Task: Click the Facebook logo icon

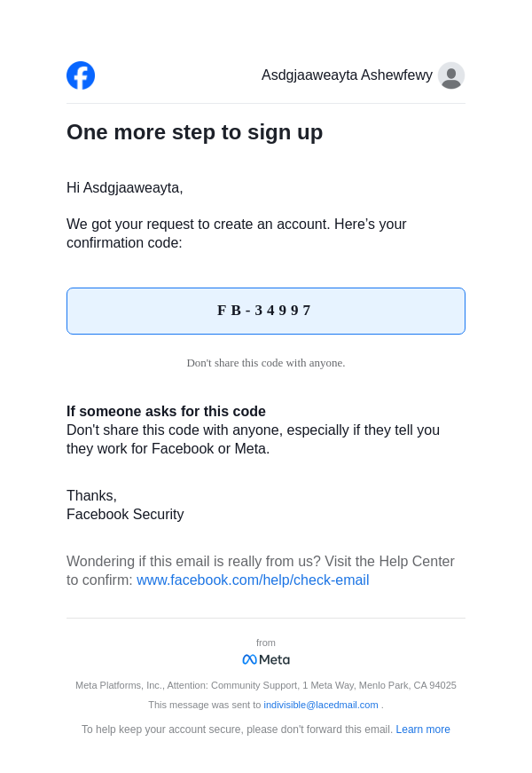Action: (81, 75)
